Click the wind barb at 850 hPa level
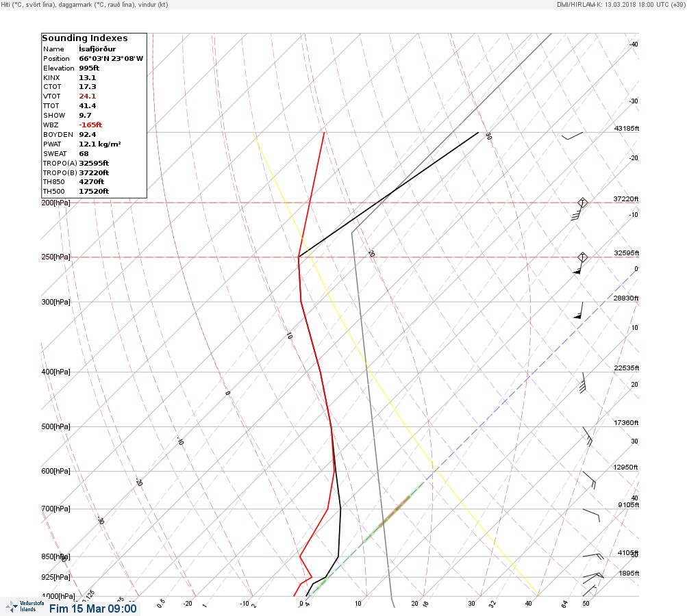687x616 pixels. point(593,556)
